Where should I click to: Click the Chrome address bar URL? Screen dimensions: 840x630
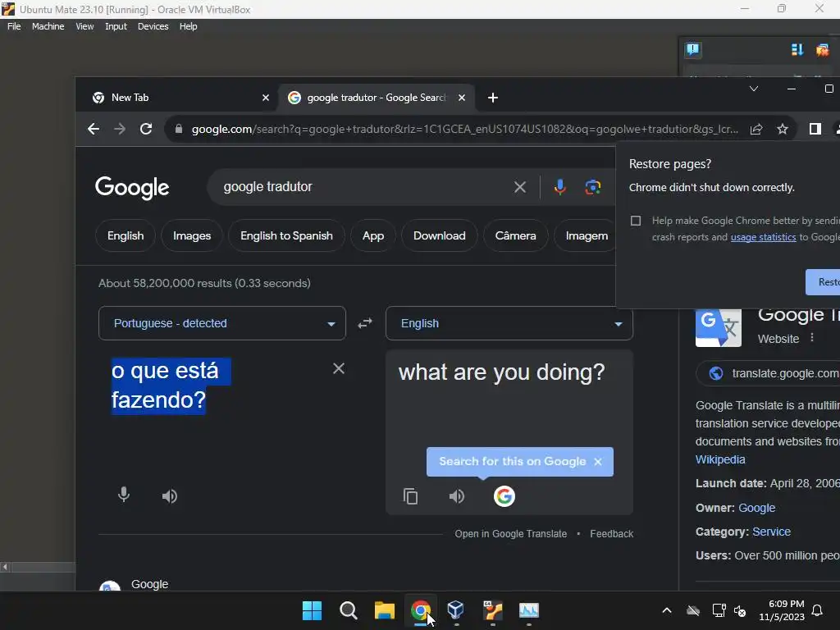464,129
